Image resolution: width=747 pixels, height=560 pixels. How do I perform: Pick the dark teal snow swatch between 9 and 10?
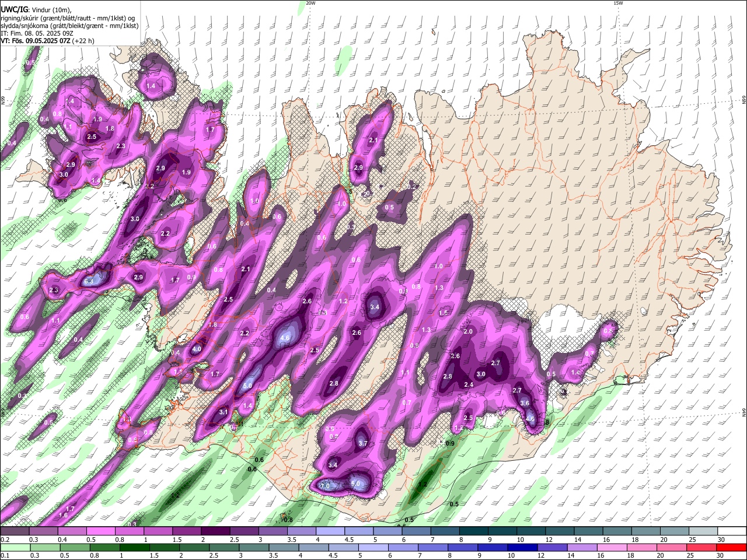coord(502,531)
